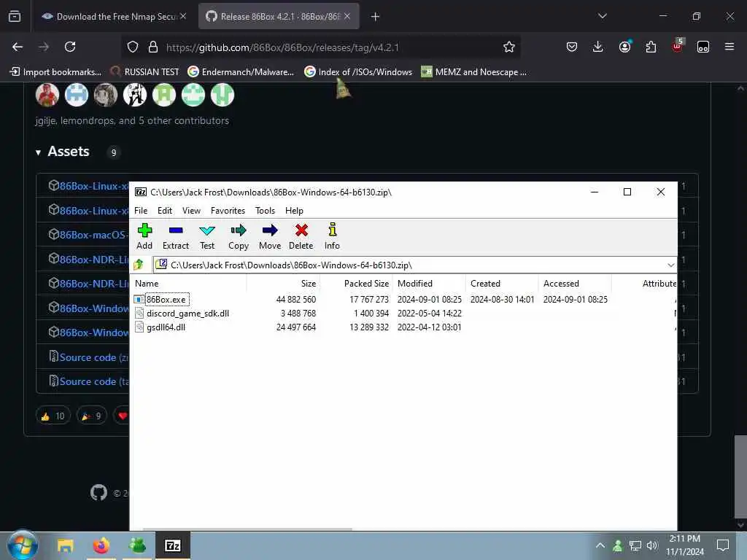747x560 pixels.
Task: Click the party popper reaction with 9
Action: (91, 416)
